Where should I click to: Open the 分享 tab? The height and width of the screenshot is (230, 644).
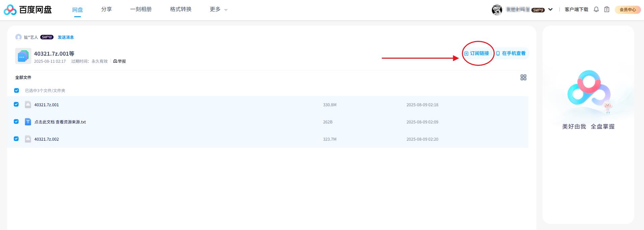coord(107,9)
